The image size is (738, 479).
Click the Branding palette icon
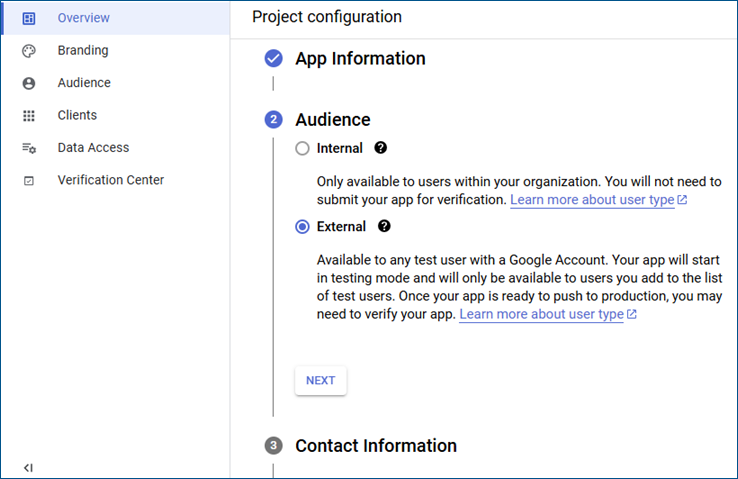29,51
